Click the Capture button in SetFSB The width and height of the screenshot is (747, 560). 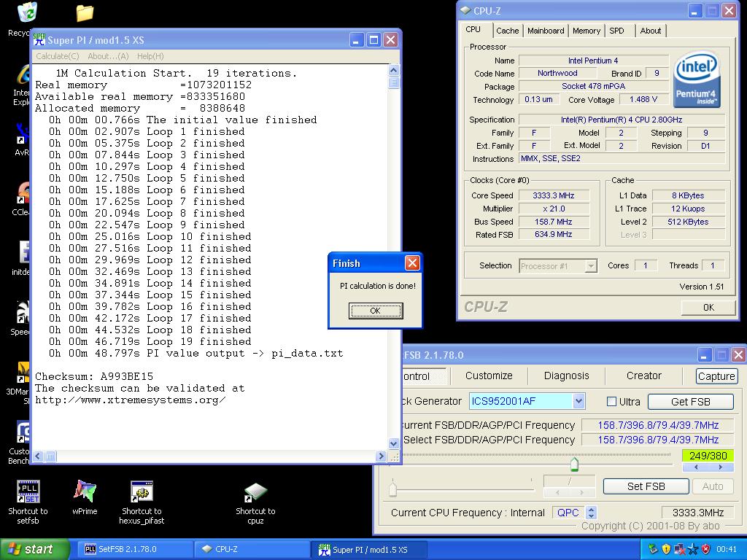(716, 376)
